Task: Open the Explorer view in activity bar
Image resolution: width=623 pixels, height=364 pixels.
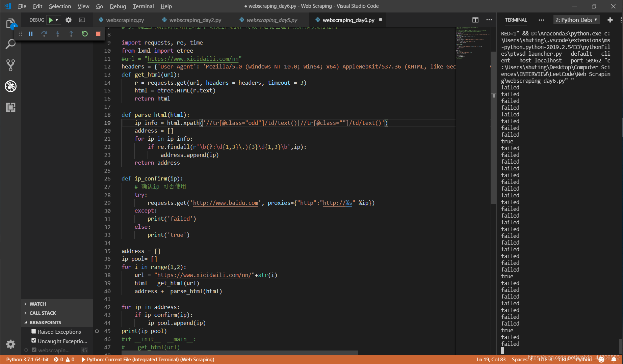Action: (x=10, y=23)
